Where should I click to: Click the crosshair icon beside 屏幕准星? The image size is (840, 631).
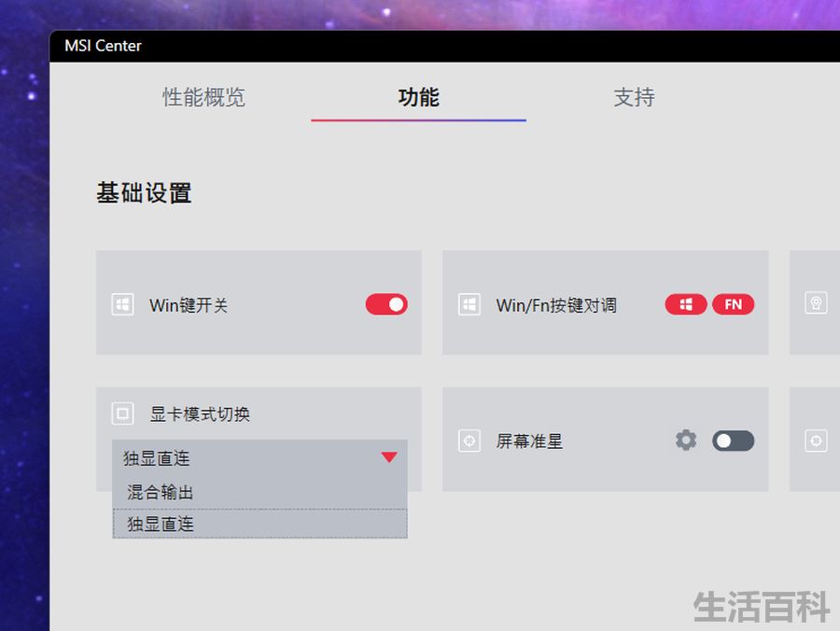(x=469, y=441)
